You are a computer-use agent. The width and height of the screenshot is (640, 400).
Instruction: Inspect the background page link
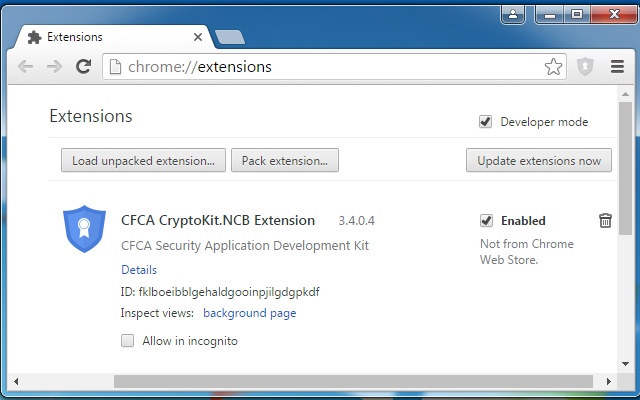[x=250, y=313]
